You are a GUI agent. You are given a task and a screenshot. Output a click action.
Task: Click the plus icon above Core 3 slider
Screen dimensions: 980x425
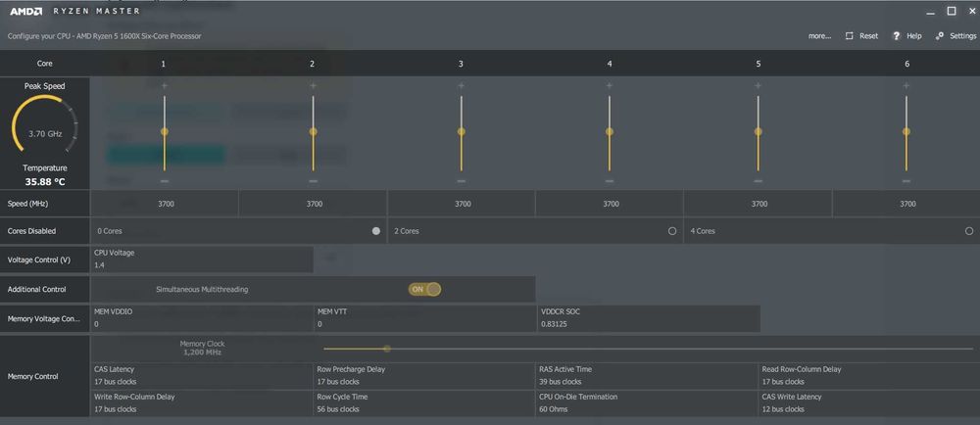462,85
